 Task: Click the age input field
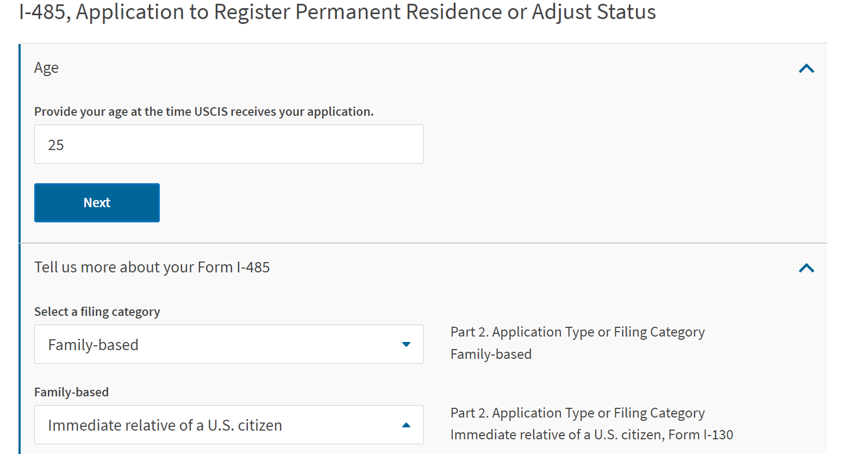click(228, 145)
